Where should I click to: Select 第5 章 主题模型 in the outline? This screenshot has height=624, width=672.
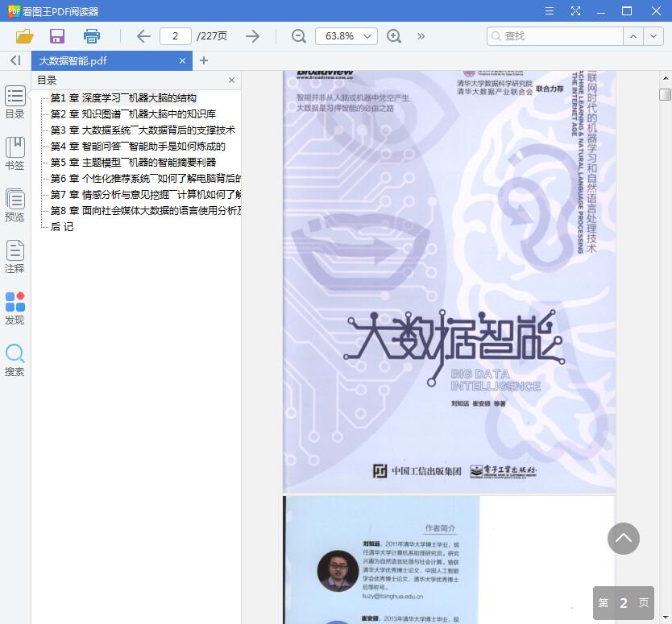click(x=133, y=163)
